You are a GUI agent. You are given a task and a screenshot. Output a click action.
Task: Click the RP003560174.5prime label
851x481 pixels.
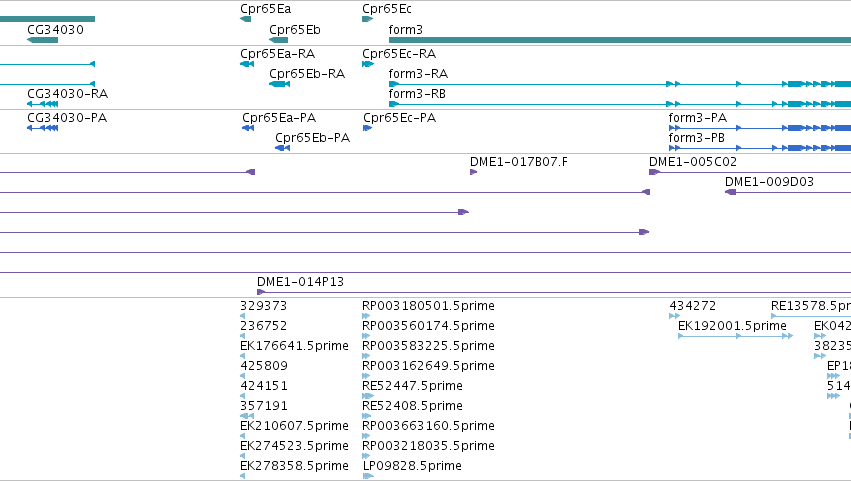[428, 326]
